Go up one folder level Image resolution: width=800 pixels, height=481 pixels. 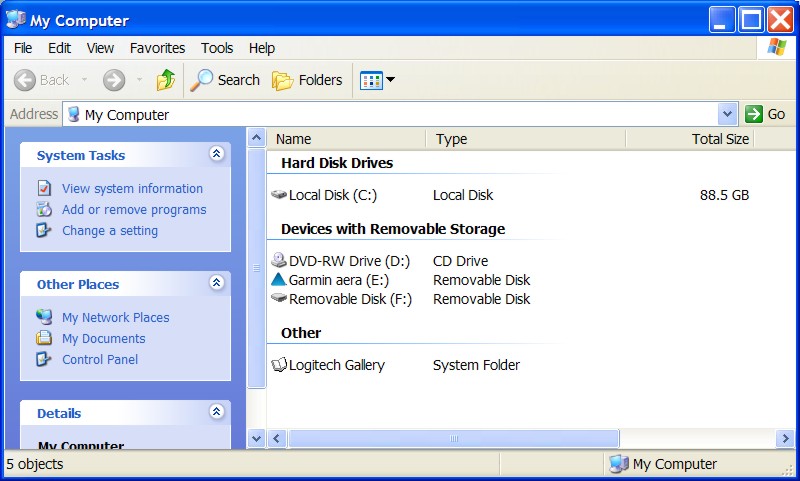pos(165,80)
